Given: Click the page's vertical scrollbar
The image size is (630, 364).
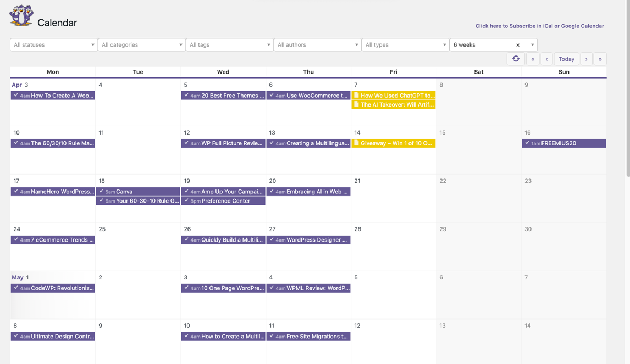Looking at the screenshot, I should (x=628, y=88).
